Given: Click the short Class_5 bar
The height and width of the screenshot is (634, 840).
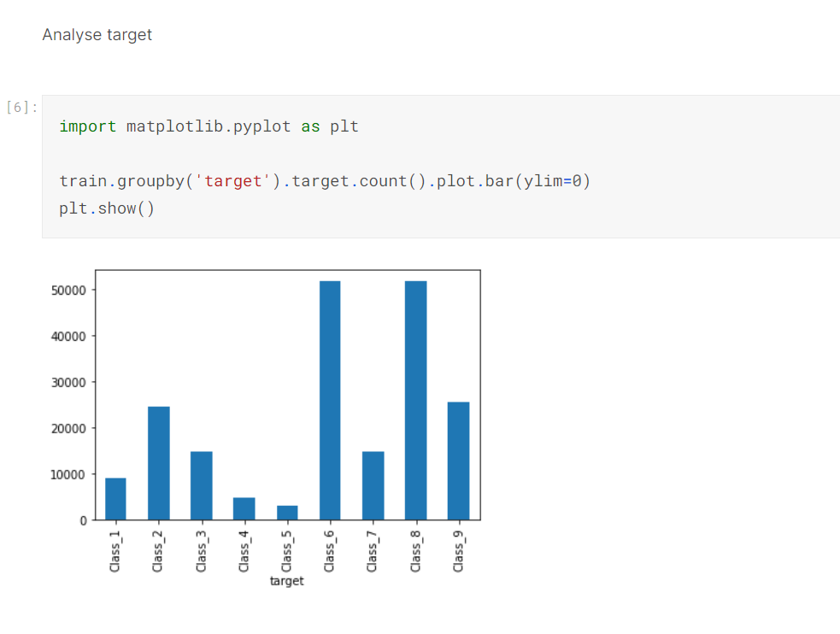Looking at the screenshot, I should click(x=286, y=511).
